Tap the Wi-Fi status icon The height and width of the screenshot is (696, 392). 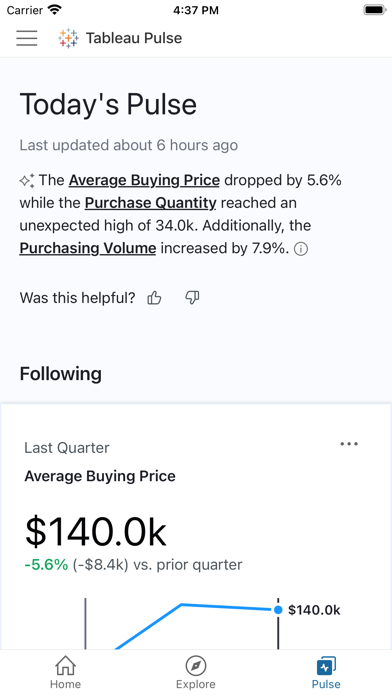(x=55, y=10)
